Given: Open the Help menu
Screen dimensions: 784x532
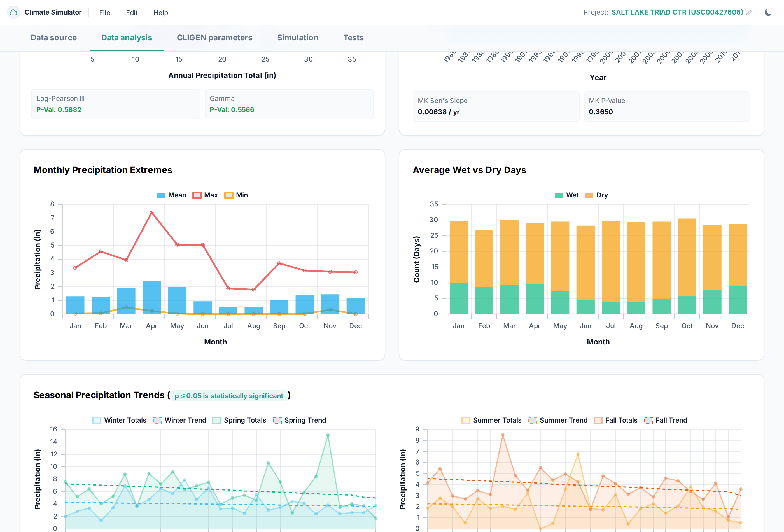Looking at the screenshot, I should coord(160,13).
